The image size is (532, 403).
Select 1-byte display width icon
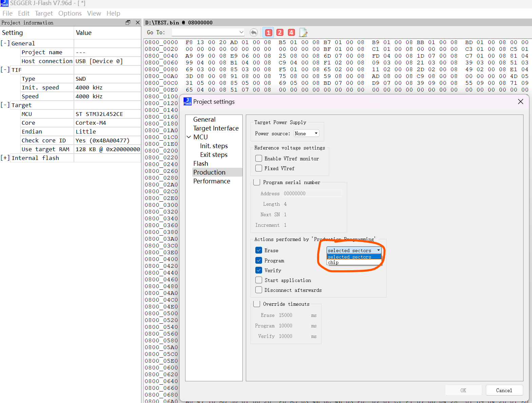pyautogui.click(x=269, y=33)
